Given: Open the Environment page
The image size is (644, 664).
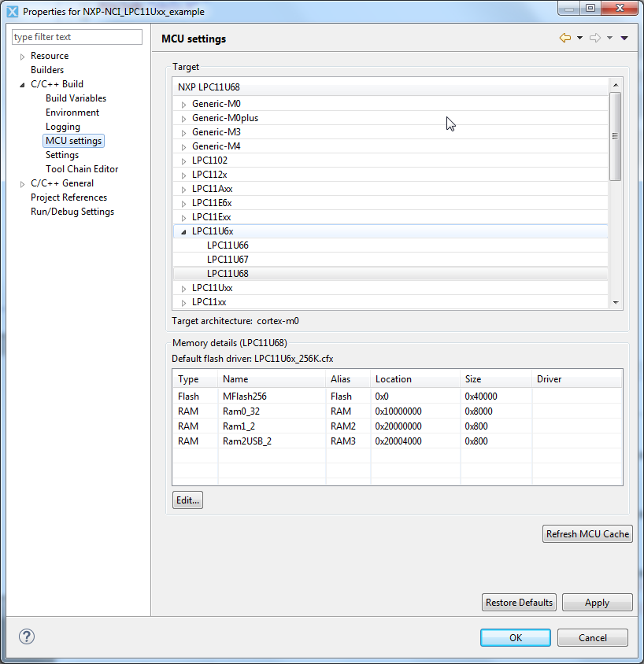Looking at the screenshot, I should [x=72, y=113].
